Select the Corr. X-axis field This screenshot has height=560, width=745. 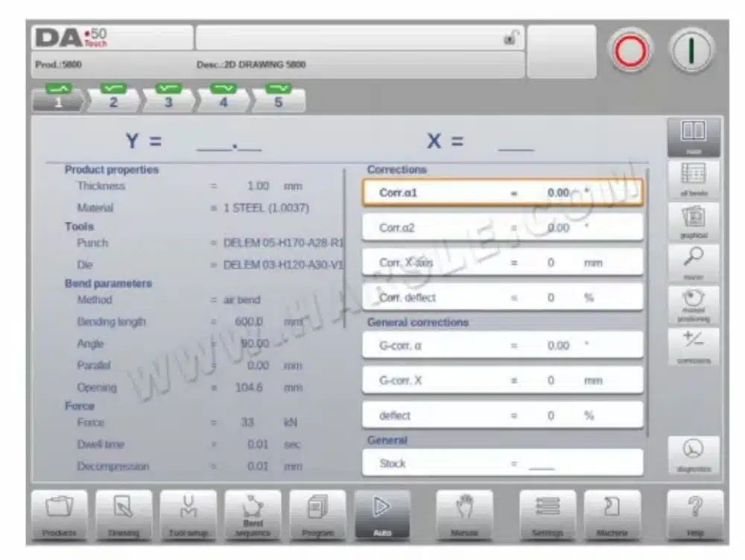[x=503, y=263]
